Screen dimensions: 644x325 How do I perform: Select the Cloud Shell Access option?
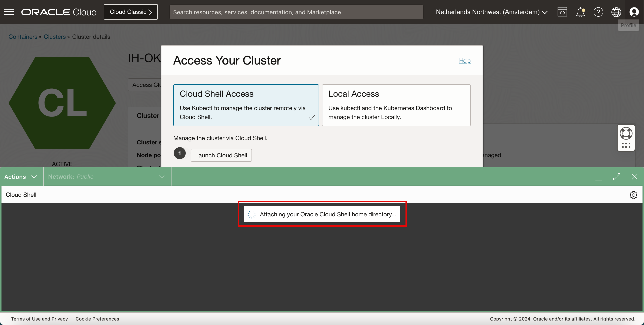pos(246,105)
